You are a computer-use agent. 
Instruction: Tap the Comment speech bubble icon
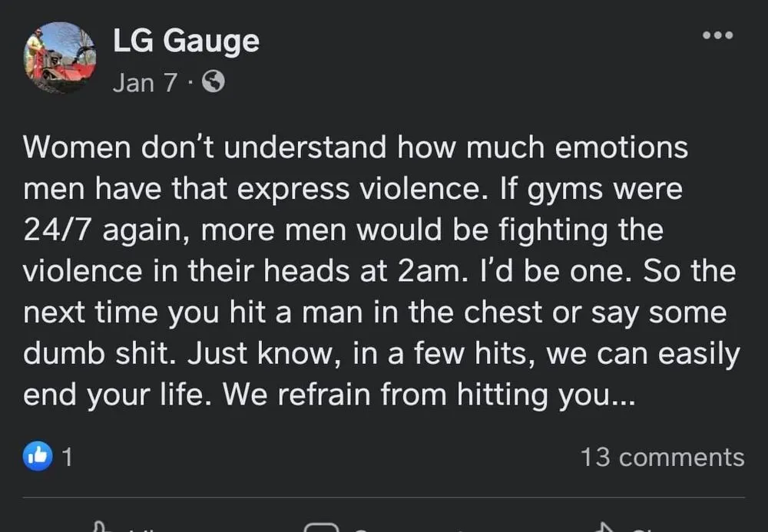point(322,527)
